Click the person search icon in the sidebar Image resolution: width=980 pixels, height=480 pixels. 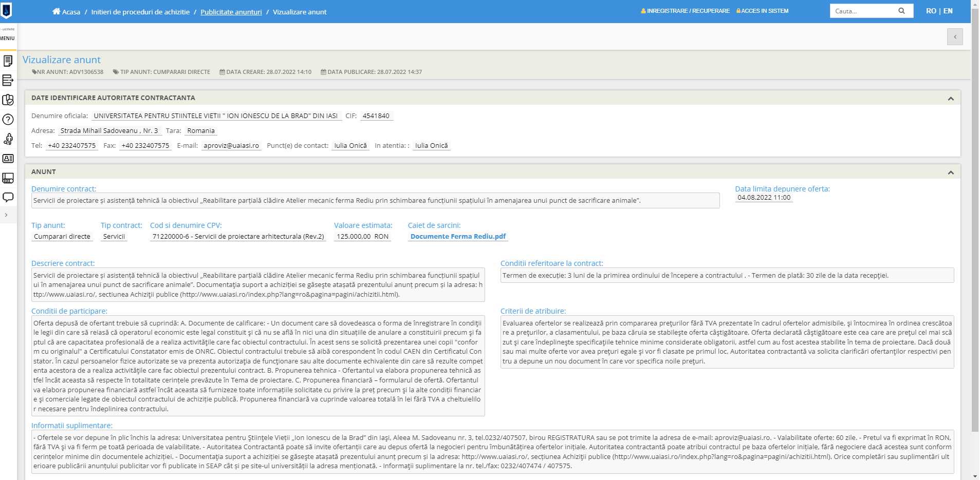[8, 139]
